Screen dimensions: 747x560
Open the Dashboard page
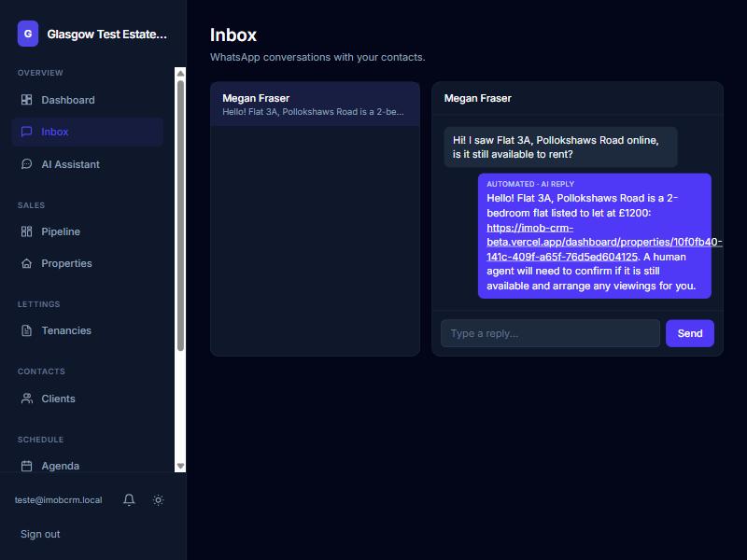click(x=87, y=100)
